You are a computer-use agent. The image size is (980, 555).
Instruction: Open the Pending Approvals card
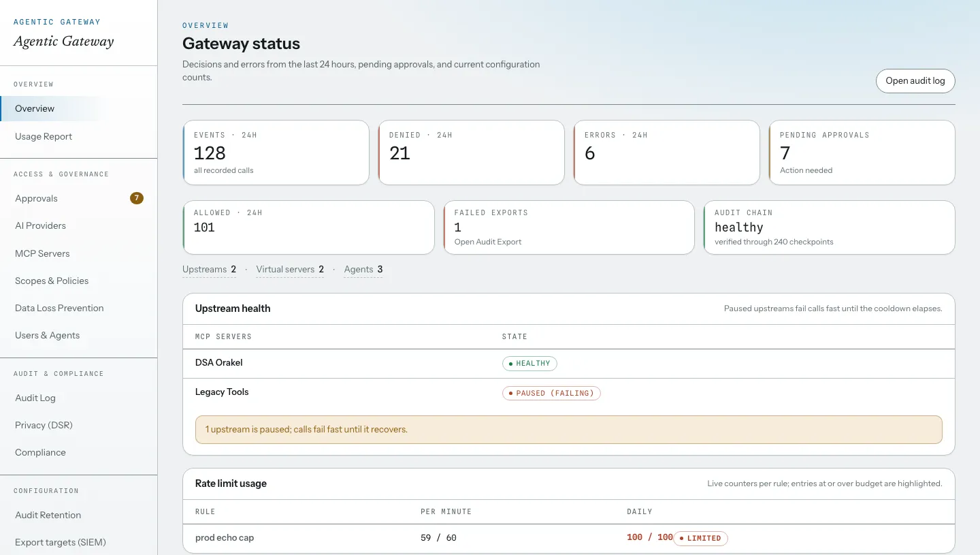tap(862, 153)
